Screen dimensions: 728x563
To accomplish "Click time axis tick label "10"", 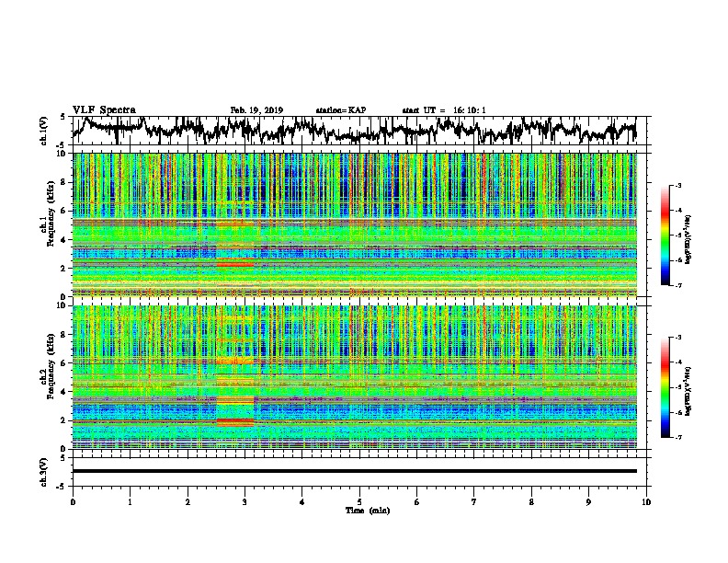I will pyautogui.click(x=646, y=502).
